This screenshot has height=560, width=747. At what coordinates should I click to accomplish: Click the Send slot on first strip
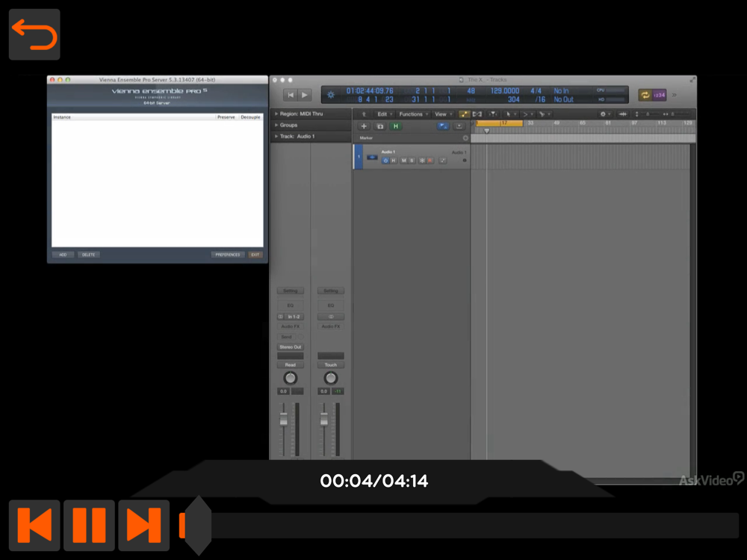click(x=287, y=337)
